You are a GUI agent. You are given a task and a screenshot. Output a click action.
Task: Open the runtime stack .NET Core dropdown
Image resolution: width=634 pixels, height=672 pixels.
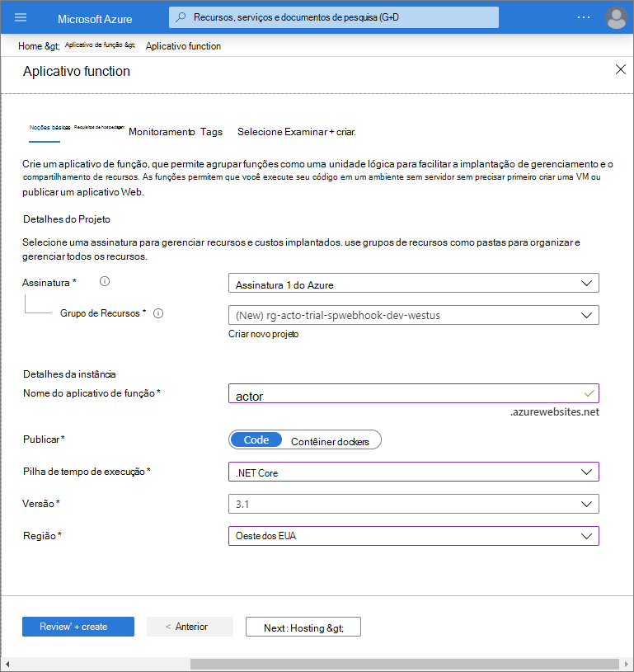tap(414, 472)
